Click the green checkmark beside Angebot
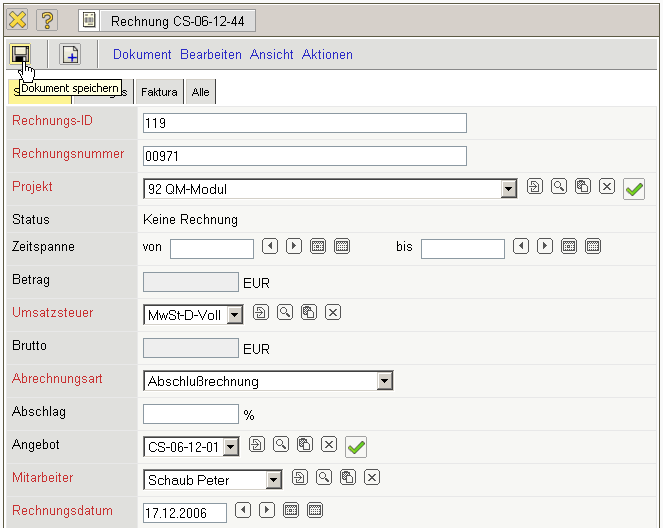Viewport: 663px width, 528px height. tap(354, 446)
